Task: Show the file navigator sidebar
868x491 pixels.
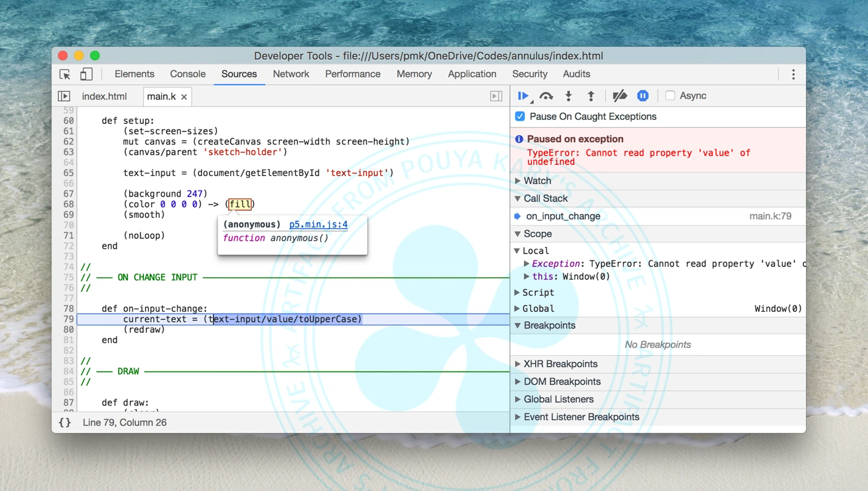Action: click(64, 96)
